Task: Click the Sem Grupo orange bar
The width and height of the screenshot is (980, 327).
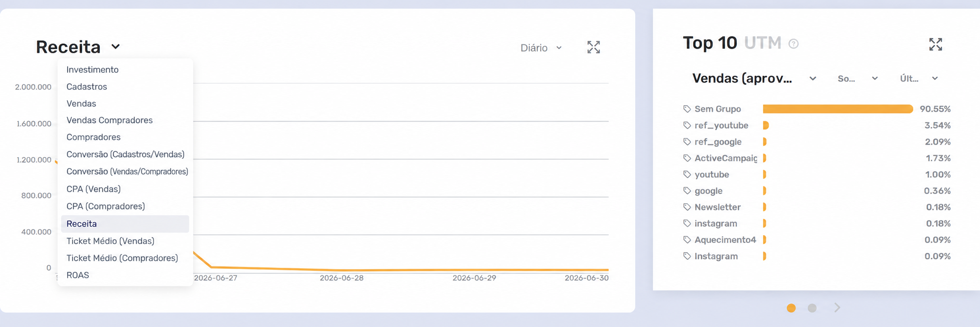Action: tap(838, 109)
